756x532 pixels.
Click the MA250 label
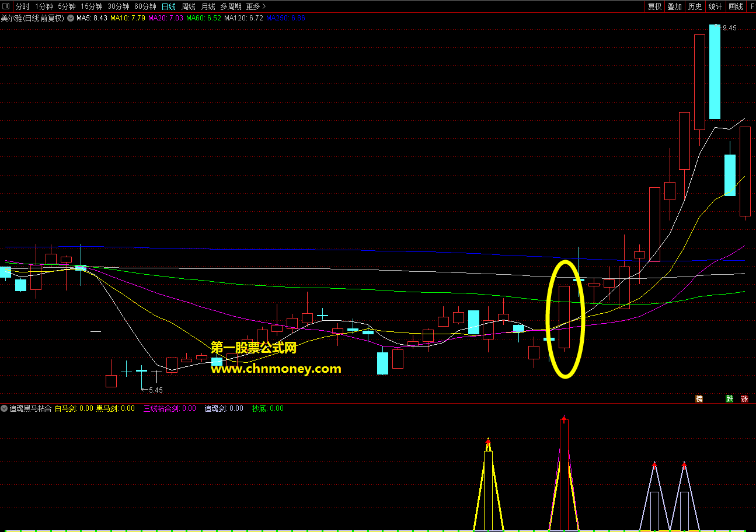tap(286, 18)
